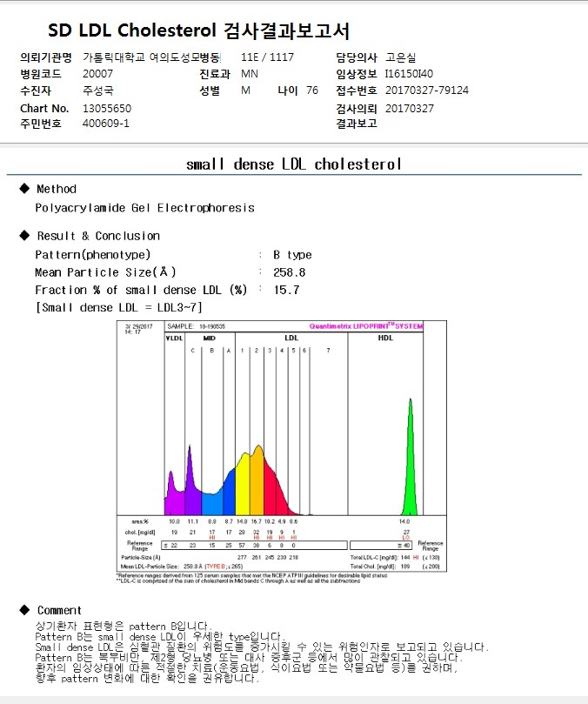Select 'Polyacrylamide Gel Electrophoresis' text

145,208
